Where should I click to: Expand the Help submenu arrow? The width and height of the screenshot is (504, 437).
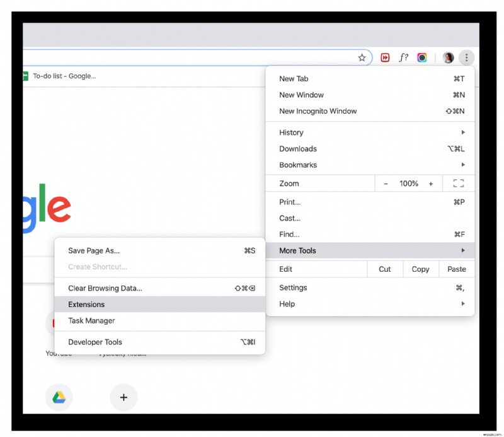point(463,303)
